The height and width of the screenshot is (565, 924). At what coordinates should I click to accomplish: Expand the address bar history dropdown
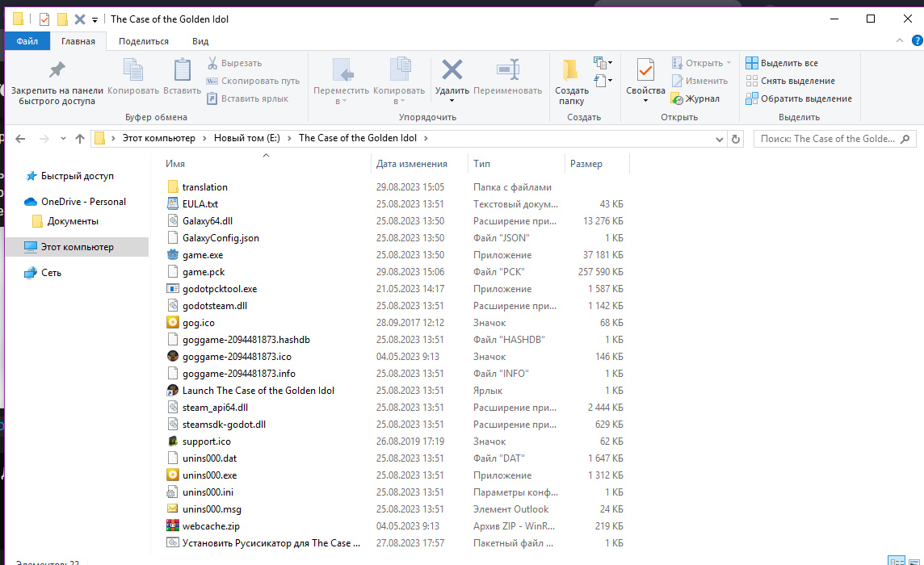click(720, 139)
